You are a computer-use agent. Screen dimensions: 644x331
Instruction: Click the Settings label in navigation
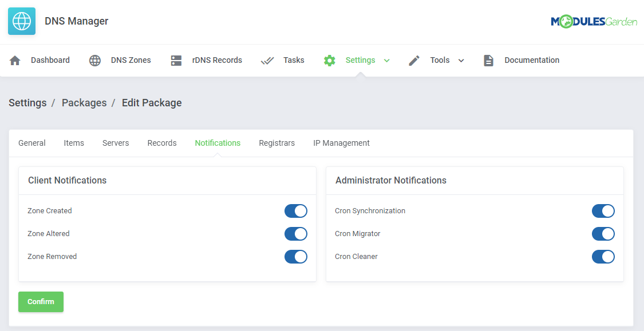click(360, 60)
